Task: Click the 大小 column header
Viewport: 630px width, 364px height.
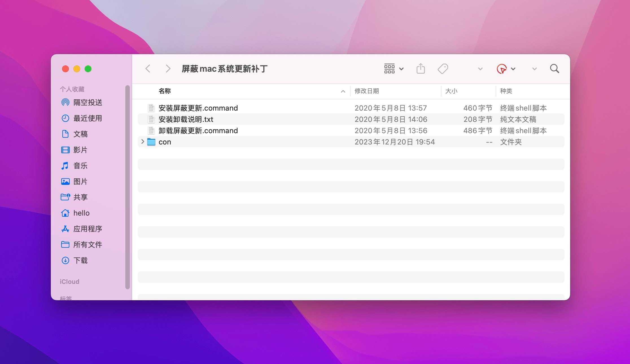Action: pos(452,91)
